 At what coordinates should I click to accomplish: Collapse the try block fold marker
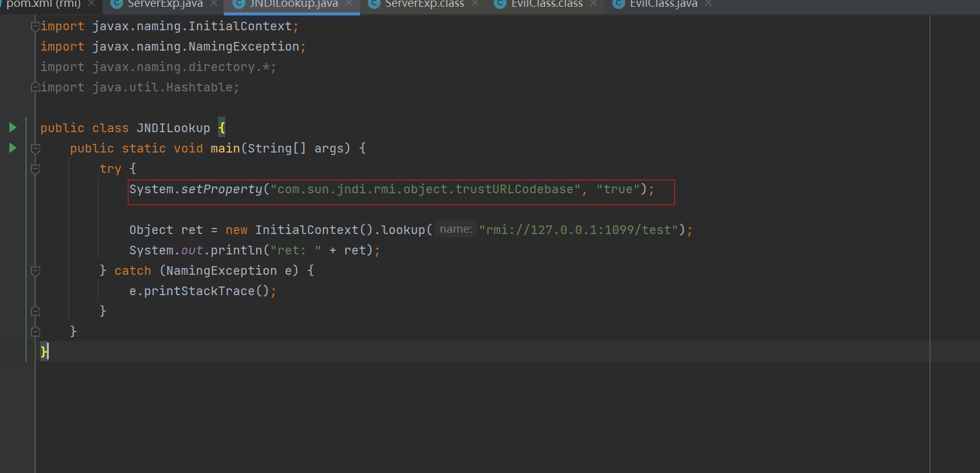[x=35, y=169]
